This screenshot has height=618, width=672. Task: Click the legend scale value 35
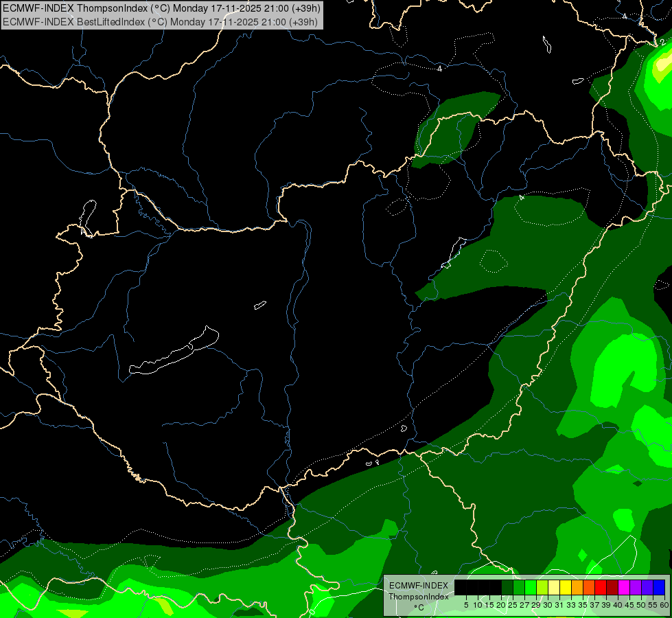583,605
